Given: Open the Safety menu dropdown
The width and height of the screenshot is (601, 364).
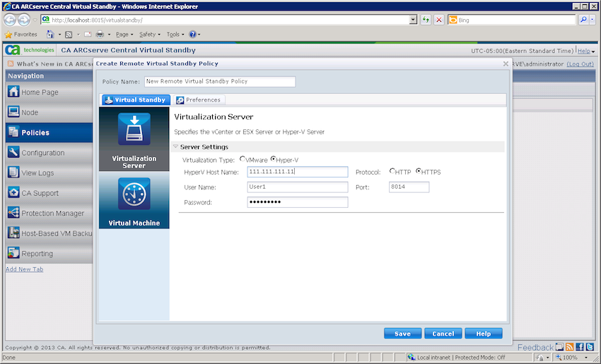Looking at the screenshot, I should [149, 35].
